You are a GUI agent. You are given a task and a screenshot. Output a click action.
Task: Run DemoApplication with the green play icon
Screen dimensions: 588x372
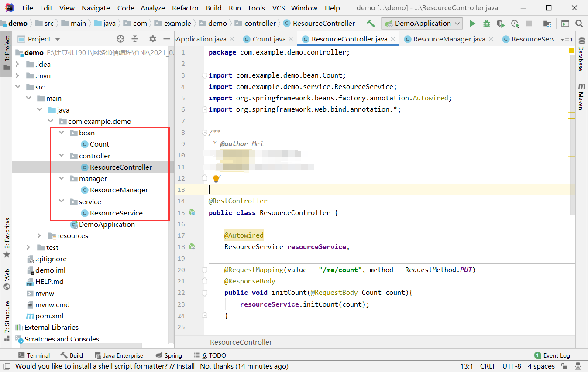472,24
